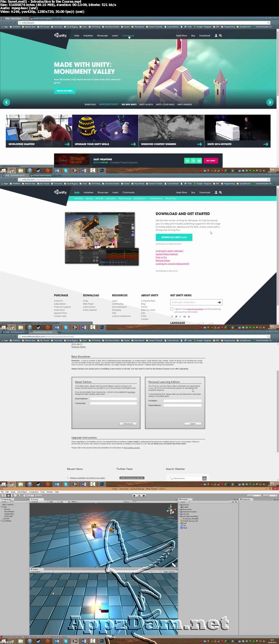Select the Scale tool in the Unity toolbar

pos(18,496)
